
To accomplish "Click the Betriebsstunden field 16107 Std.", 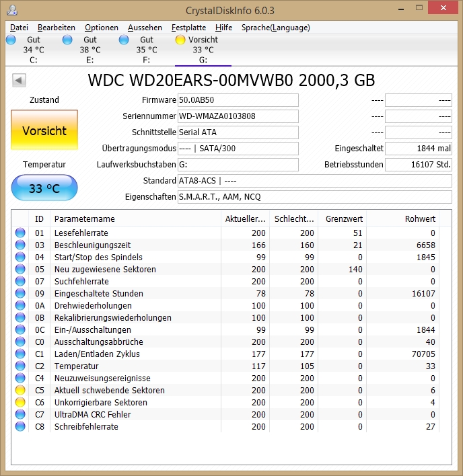I will tap(419, 165).
